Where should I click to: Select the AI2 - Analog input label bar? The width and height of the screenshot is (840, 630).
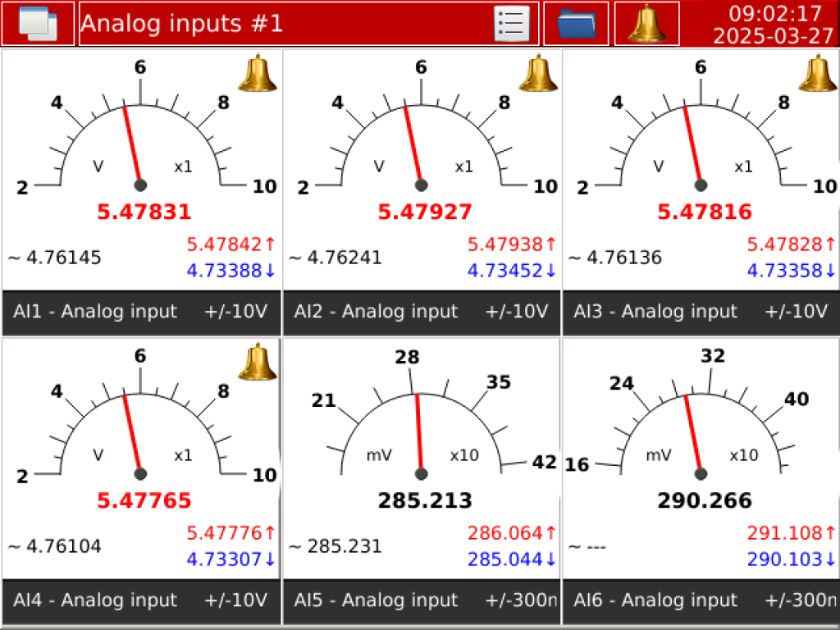422,312
